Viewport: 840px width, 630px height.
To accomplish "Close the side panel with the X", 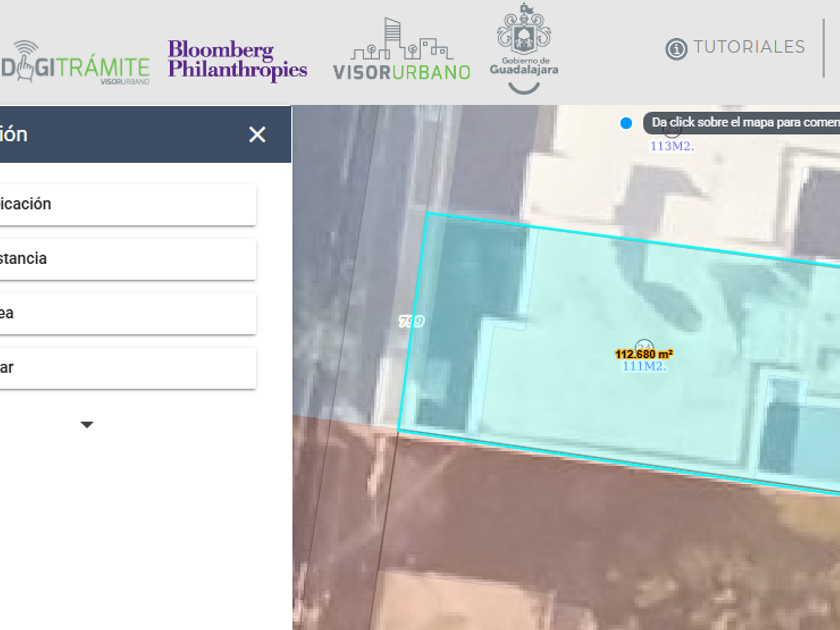I will point(257,134).
